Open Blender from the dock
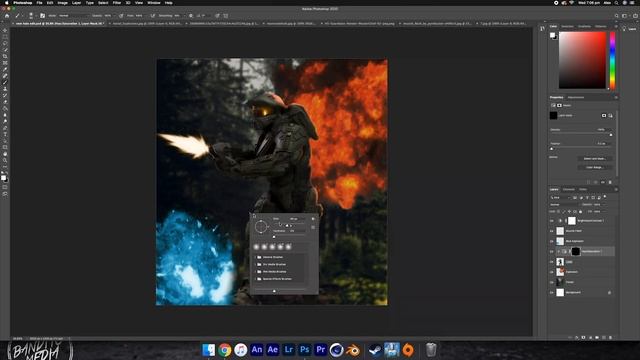 [x=353, y=350]
